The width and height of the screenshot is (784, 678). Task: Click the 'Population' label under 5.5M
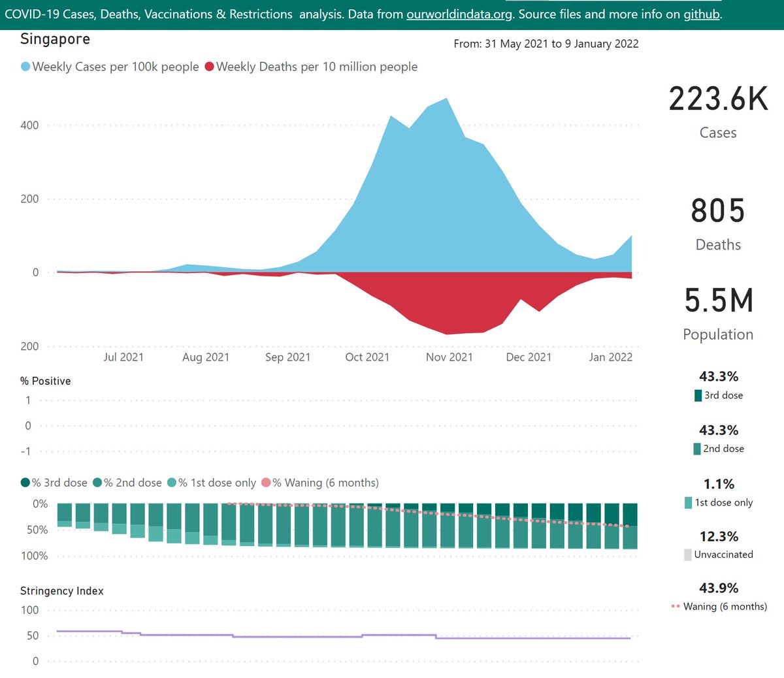coord(718,334)
